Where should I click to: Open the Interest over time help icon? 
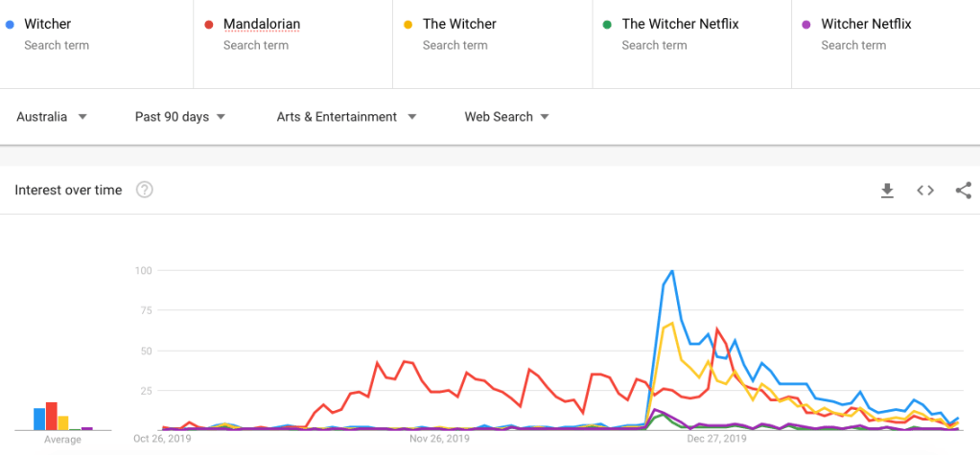[145, 191]
